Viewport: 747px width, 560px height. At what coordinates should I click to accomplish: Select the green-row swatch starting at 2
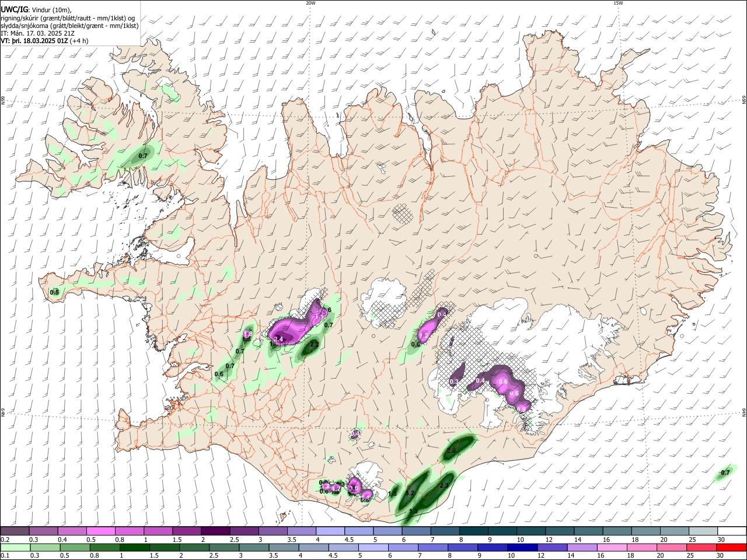pos(194,547)
